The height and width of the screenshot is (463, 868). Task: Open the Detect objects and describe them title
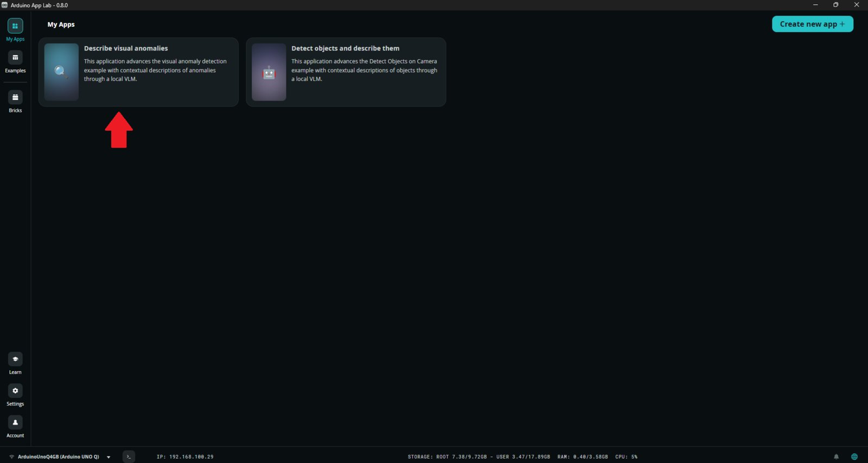coord(345,48)
